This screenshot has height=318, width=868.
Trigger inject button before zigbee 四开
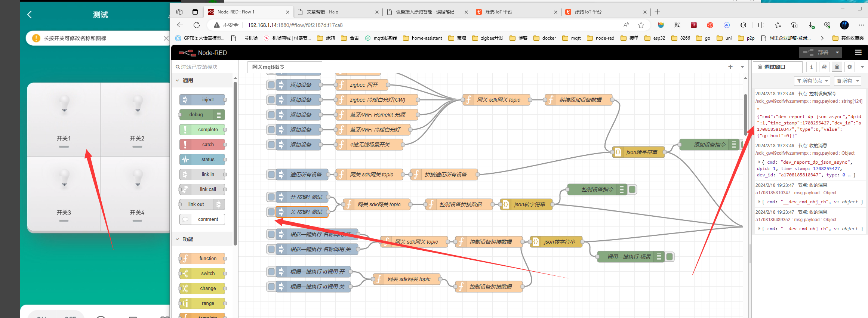[x=271, y=85]
